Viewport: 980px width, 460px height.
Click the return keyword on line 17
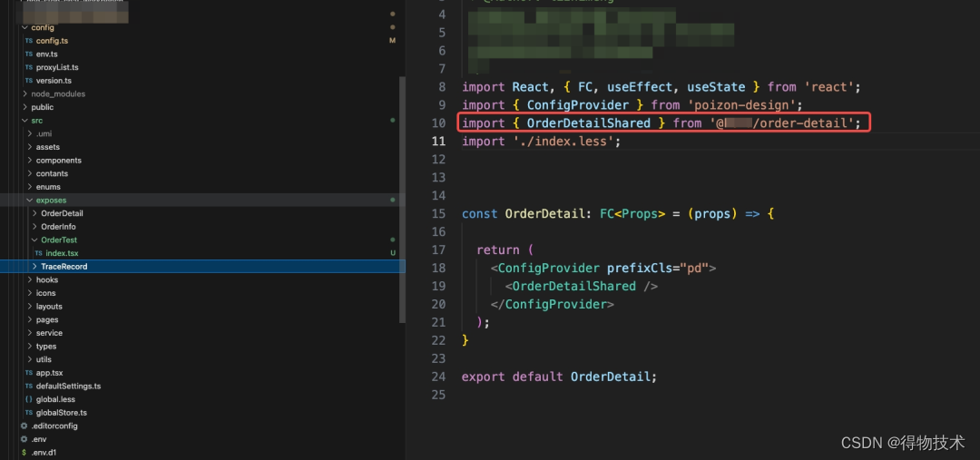click(x=498, y=250)
